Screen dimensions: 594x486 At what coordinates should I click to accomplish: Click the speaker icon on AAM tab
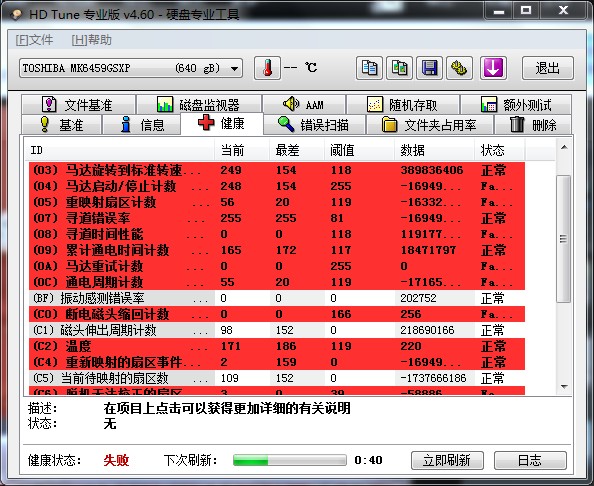coord(291,103)
